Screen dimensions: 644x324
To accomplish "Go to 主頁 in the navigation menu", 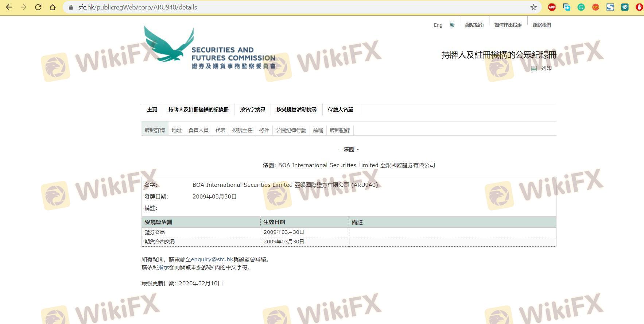I will (x=152, y=109).
